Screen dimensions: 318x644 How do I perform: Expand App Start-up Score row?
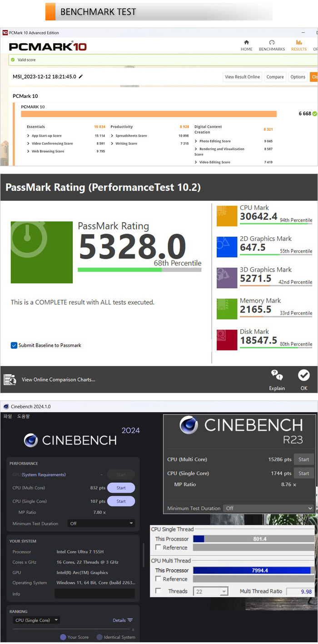tap(29, 136)
